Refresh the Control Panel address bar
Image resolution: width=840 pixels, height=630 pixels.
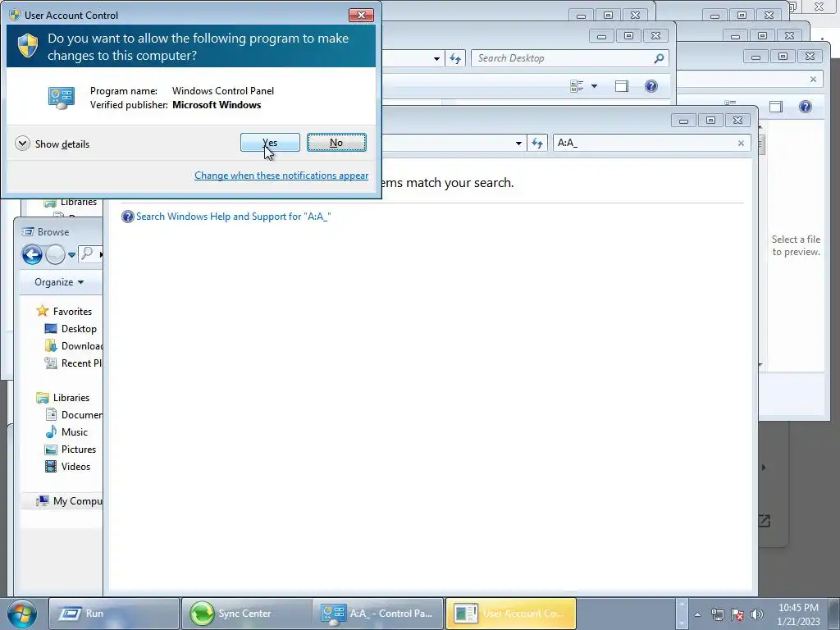coord(537,143)
